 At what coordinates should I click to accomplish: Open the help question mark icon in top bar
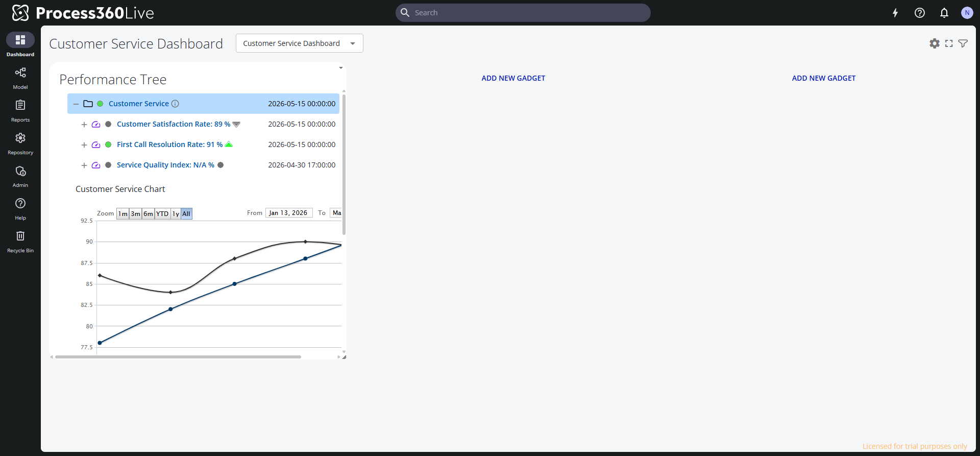tap(920, 13)
